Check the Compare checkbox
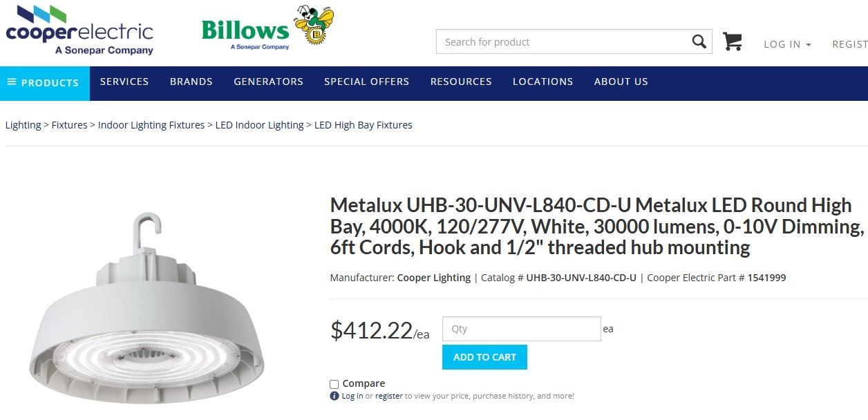868x420 pixels. tap(334, 384)
